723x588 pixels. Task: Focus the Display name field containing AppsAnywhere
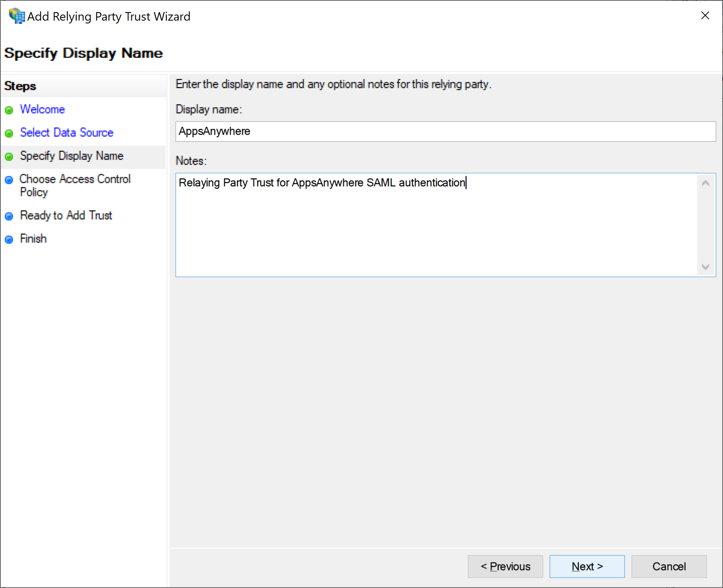click(x=445, y=131)
